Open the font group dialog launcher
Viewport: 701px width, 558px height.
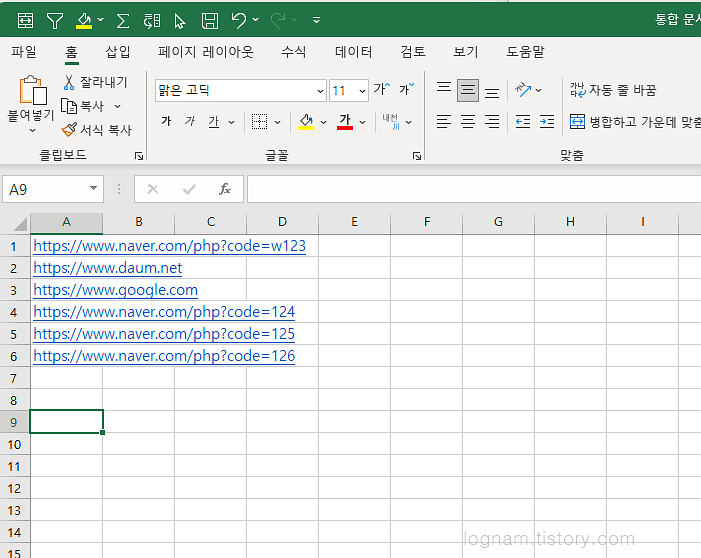pyautogui.click(x=417, y=156)
